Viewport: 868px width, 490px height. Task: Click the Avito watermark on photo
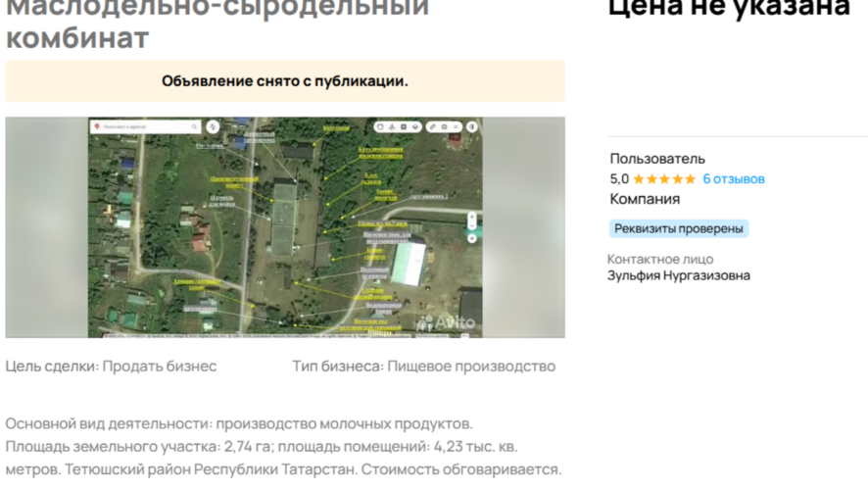446,322
